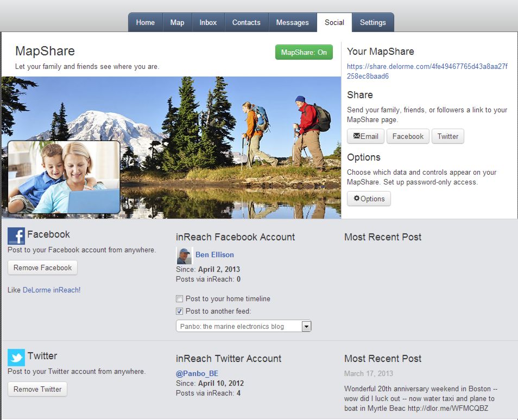Click the Facebook logo icon
Screen dimensions: 518x420
point(16,236)
